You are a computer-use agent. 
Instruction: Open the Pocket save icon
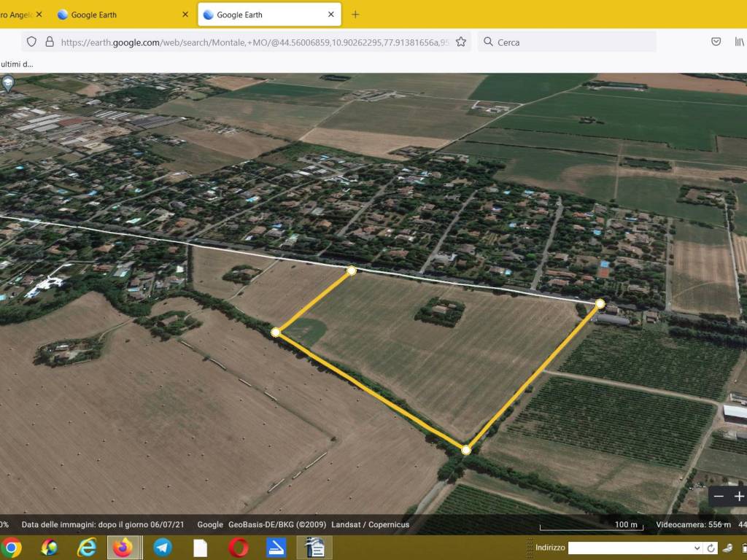pos(716,42)
